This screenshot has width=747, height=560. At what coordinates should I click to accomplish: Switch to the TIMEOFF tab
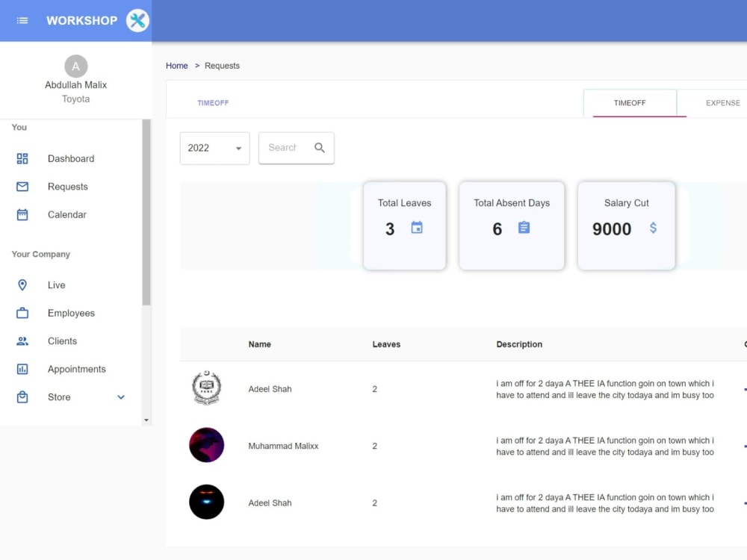pyautogui.click(x=630, y=103)
